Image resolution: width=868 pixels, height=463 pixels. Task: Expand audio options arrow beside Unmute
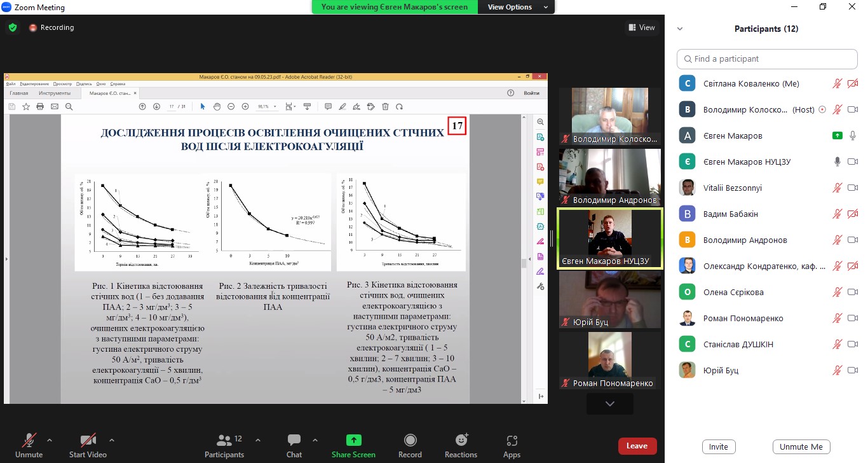pyautogui.click(x=50, y=440)
